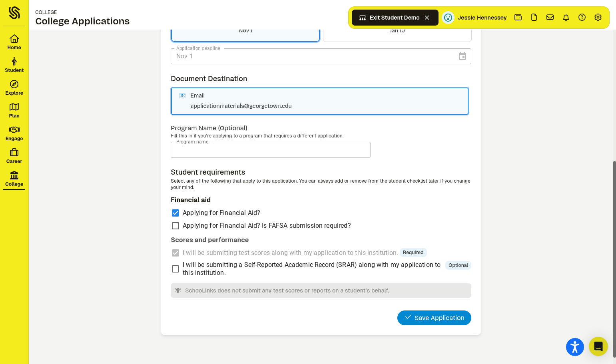The width and height of the screenshot is (616, 364).
Task: Select the Email document destination option
Action: (320, 101)
